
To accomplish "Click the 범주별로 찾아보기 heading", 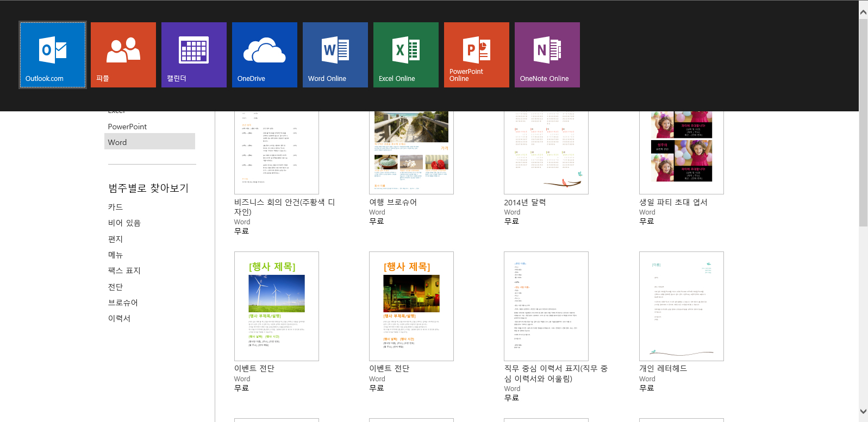I will pos(148,188).
